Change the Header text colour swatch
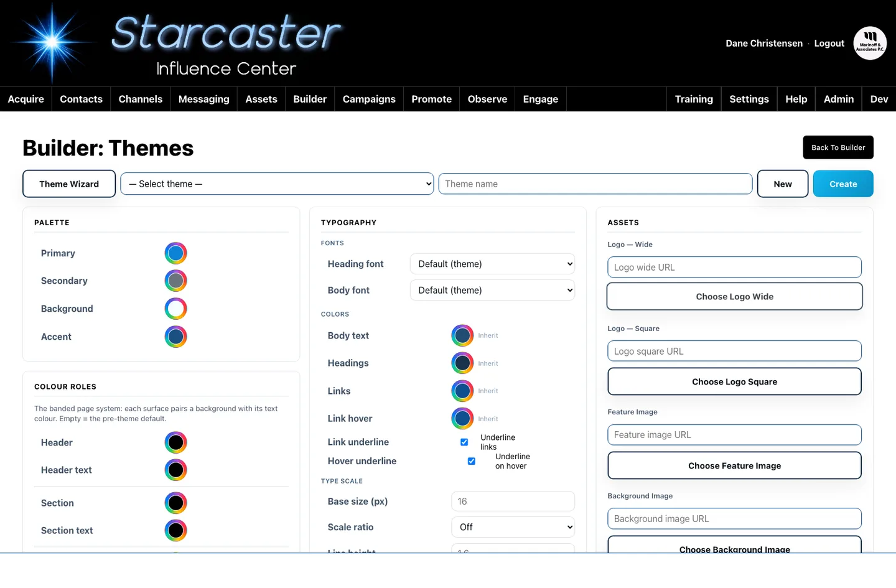The image size is (896, 588). click(x=176, y=470)
